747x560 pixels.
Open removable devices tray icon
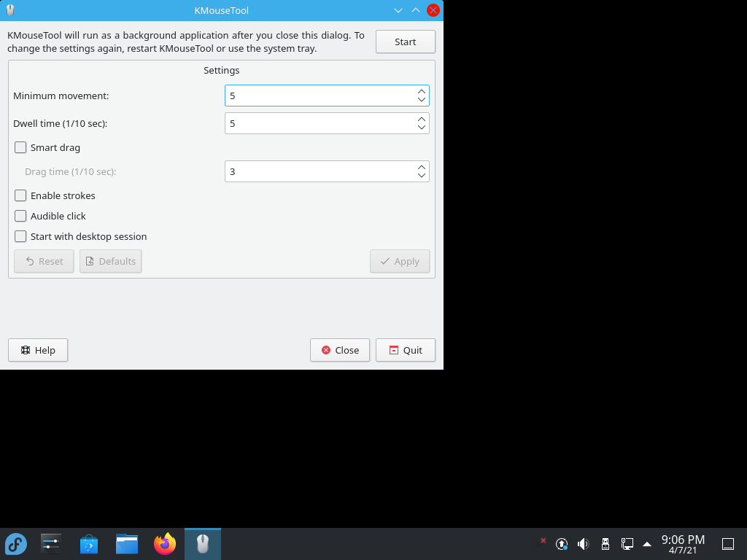point(605,544)
